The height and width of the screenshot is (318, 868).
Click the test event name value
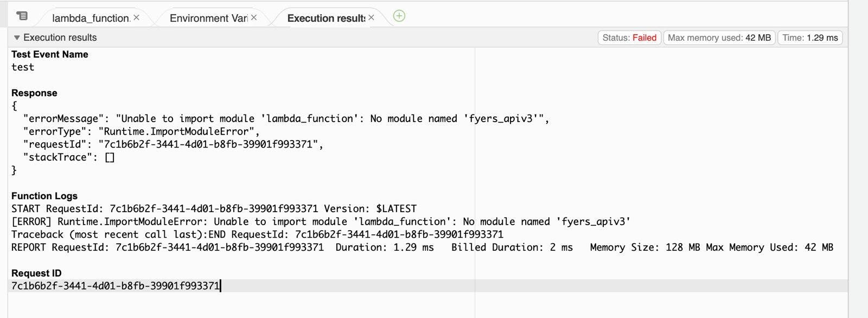pyautogui.click(x=23, y=67)
